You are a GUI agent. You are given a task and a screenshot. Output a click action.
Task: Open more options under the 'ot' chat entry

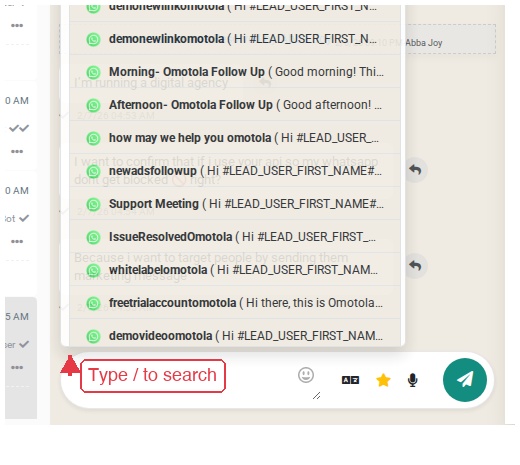point(17,241)
